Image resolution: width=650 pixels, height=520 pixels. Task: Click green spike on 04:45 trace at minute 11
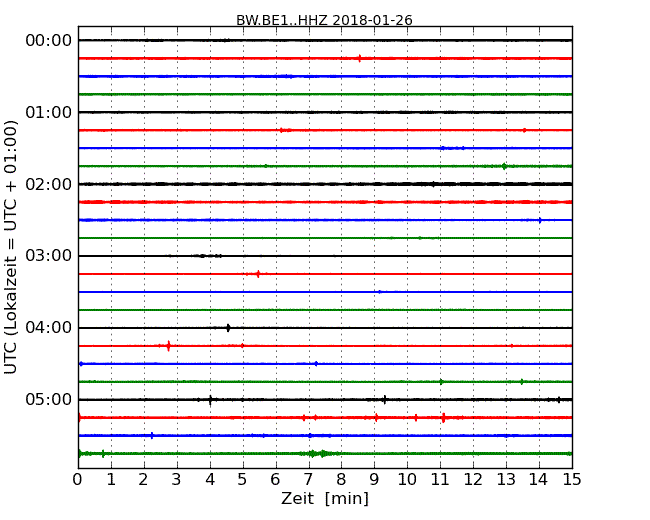click(441, 382)
